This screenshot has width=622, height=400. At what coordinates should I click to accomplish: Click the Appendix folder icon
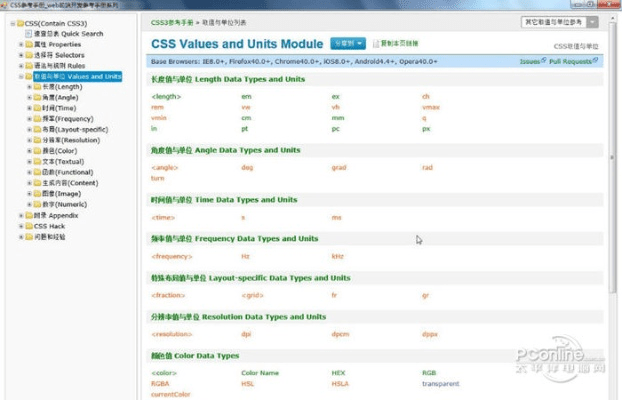click(x=27, y=215)
